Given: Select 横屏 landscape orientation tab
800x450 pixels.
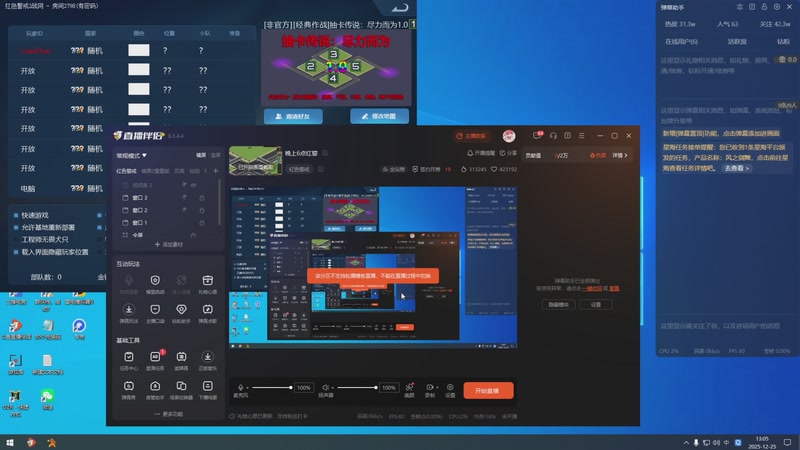Looking at the screenshot, I should pyautogui.click(x=201, y=155).
